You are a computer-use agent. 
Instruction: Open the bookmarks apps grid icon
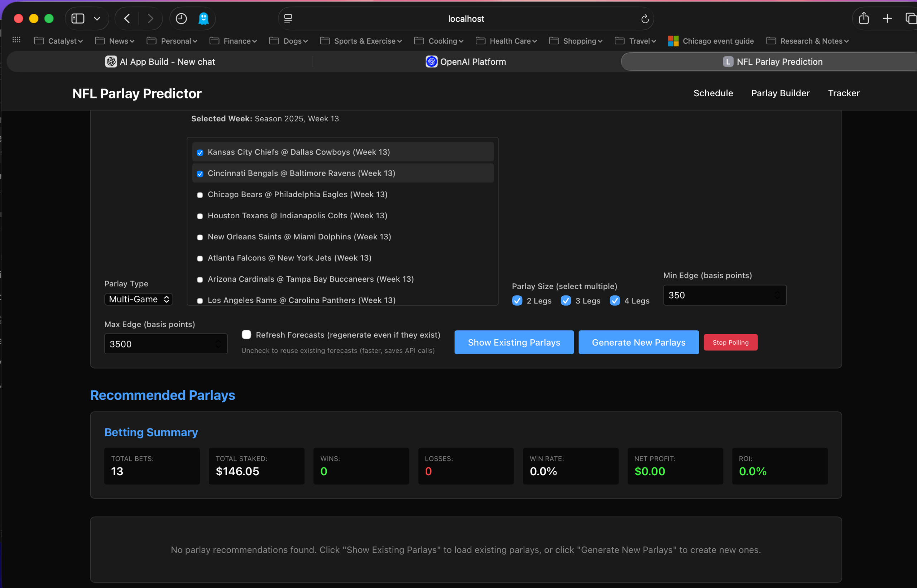[16, 40]
